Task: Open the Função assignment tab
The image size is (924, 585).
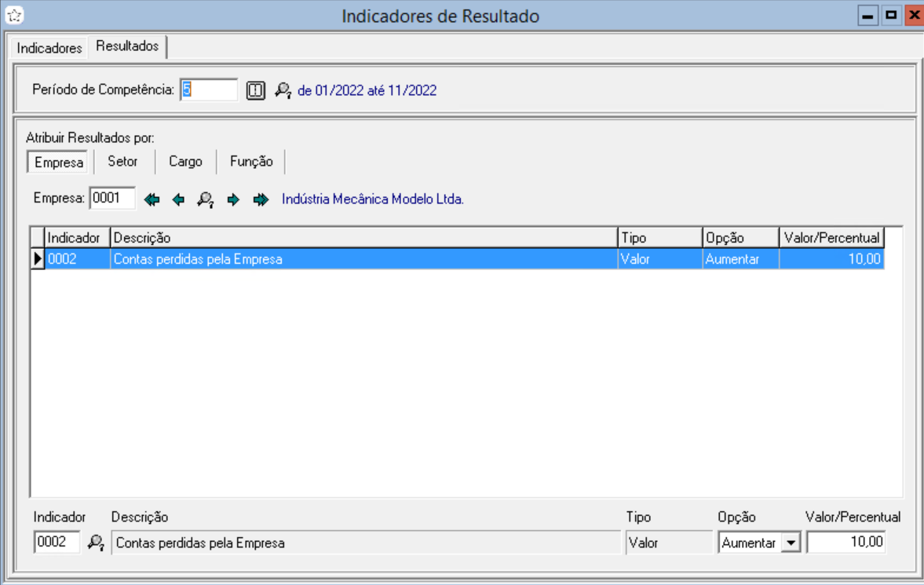Action: tap(251, 162)
